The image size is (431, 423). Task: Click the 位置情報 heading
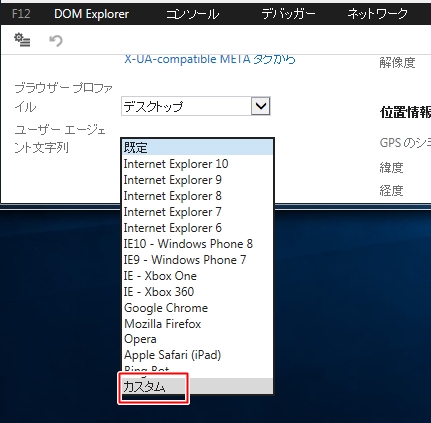click(405, 113)
